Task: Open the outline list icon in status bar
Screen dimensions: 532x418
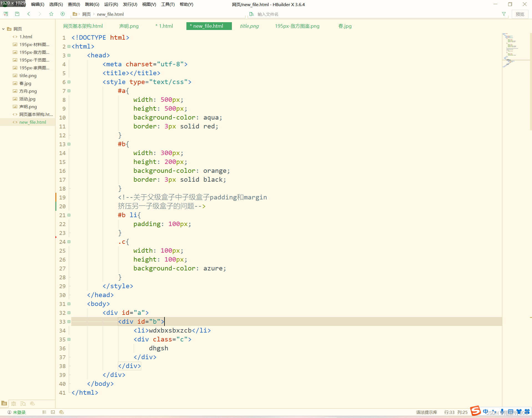Action: [x=44, y=412]
